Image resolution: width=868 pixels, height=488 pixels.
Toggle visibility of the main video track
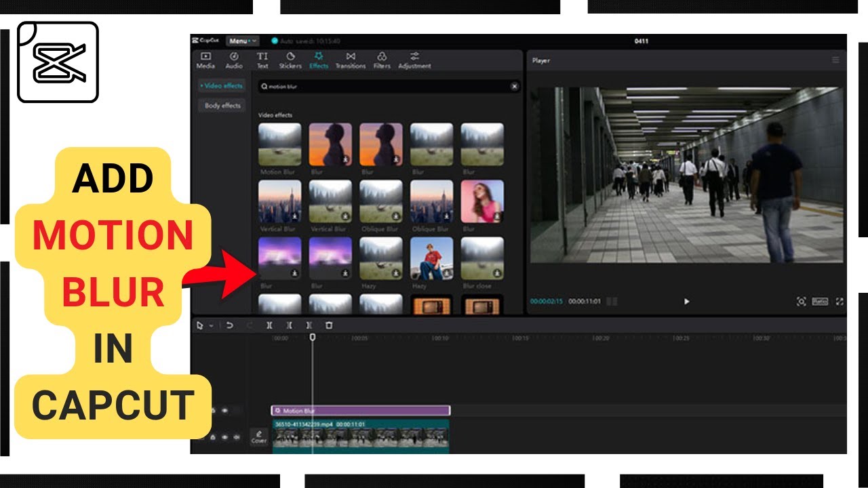tap(225, 437)
